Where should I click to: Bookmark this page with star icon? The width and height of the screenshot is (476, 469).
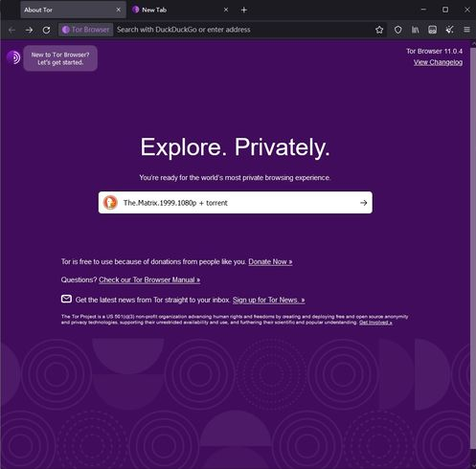(x=379, y=30)
